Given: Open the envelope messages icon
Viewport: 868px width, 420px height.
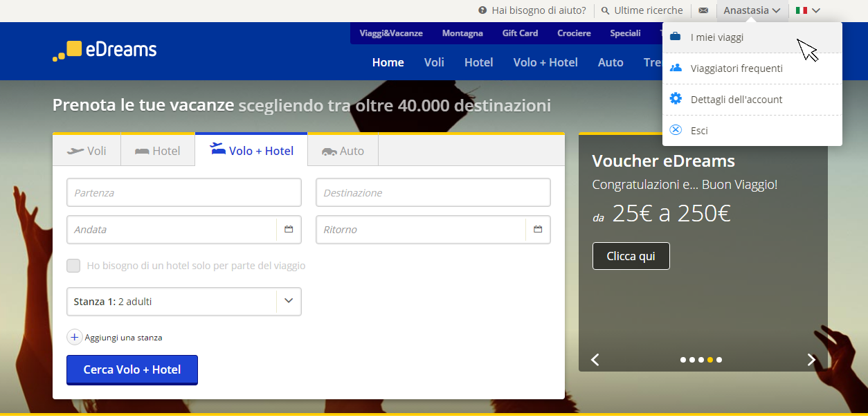Looking at the screenshot, I should click(x=703, y=10).
